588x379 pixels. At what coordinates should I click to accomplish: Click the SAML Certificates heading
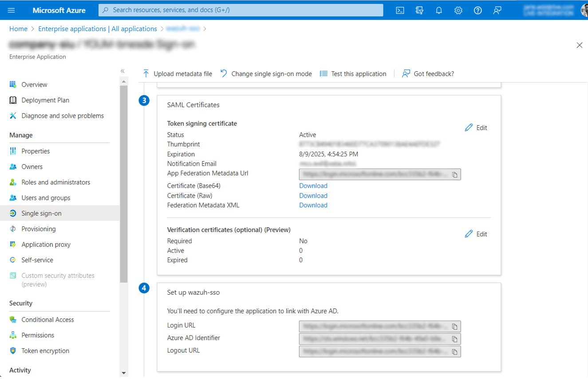(193, 105)
